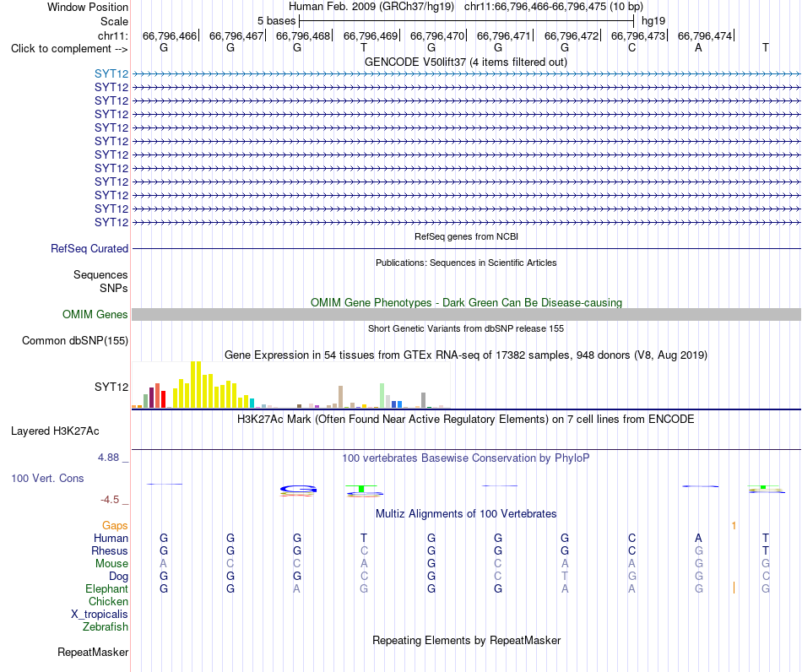802x672 pixels.
Task: Open "Repeating Elements by RepeatMasker" title
Action: click(x=466, y=641)
